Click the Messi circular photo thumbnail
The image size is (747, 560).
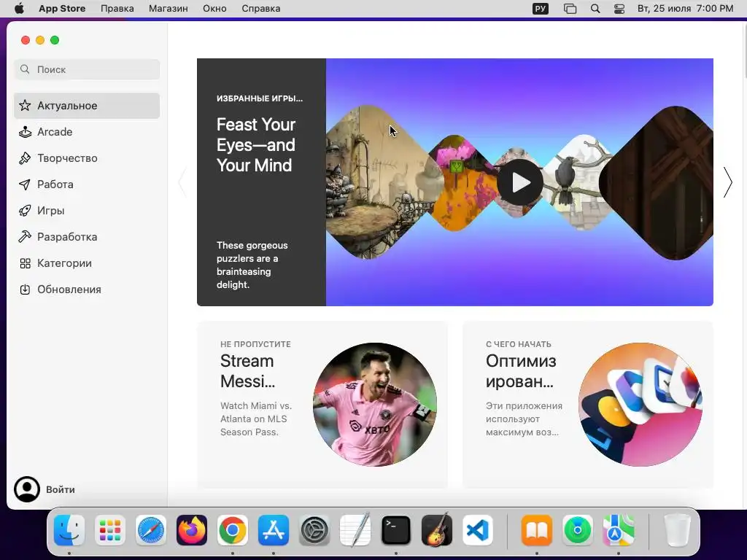[375, 404]
